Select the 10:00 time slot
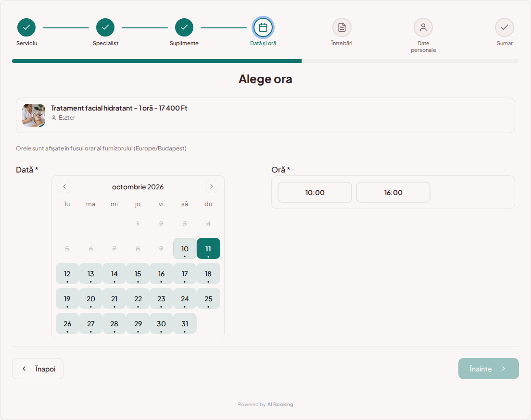The image size is (531, 420). (315, 193)
